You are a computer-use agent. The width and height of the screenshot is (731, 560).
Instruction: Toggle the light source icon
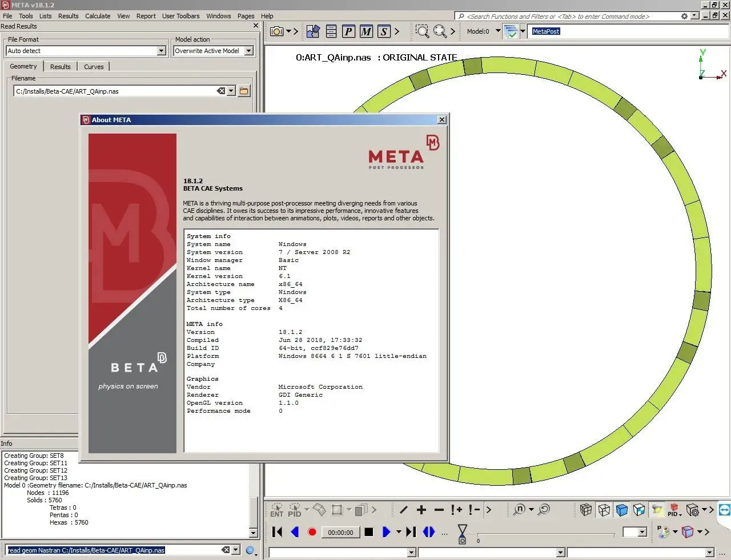point(657,510)
